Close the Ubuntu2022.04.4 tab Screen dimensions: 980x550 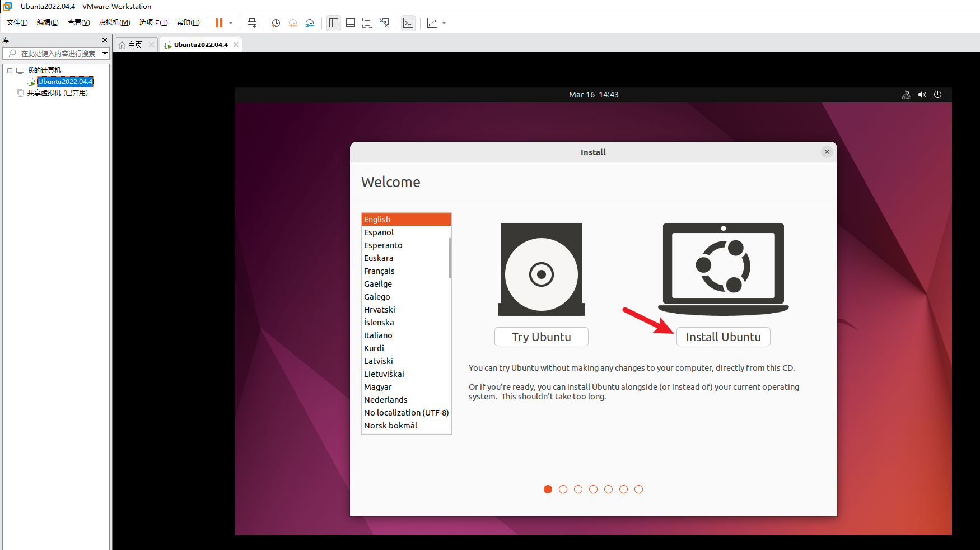(236, 45)
